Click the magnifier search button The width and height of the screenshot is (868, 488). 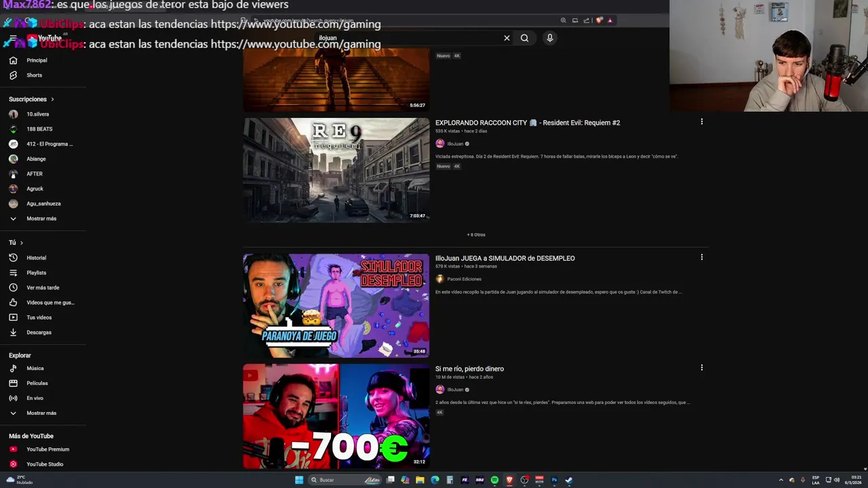[524, 38]
